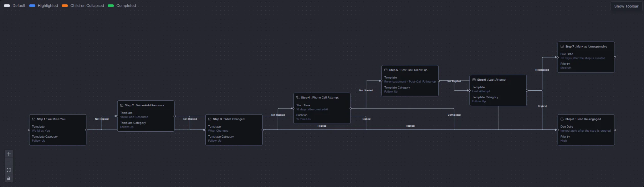Toggle the canvas lock button
The height and width of the screenshot is (187, 644).
pyautogui.click(x=9, y=179)
